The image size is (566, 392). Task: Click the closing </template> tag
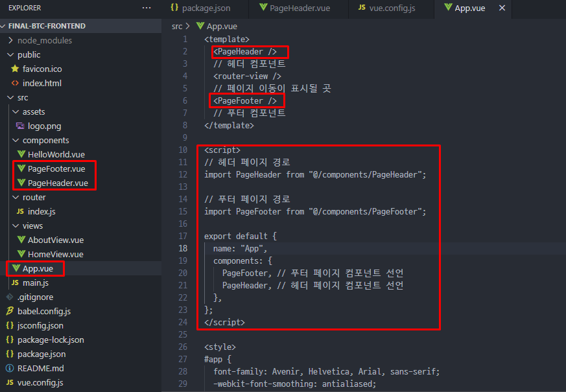tap(229, 126)
